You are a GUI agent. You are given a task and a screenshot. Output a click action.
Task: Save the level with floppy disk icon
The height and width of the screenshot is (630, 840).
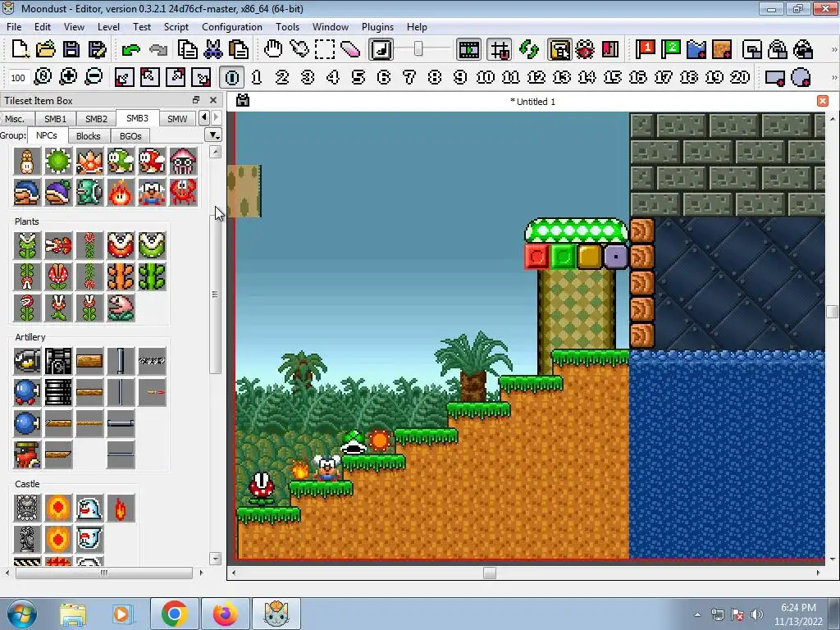[71, 50]
